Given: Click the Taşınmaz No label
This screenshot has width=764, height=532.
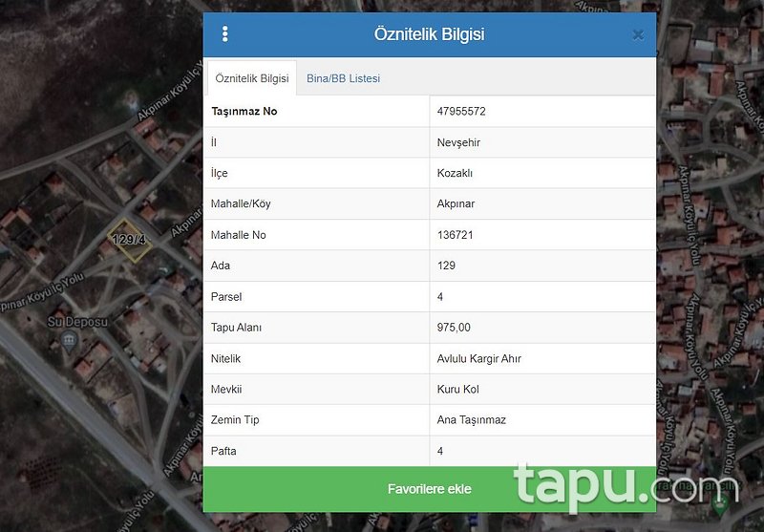Looking at the screenshot, I should (x=244, y=111).
